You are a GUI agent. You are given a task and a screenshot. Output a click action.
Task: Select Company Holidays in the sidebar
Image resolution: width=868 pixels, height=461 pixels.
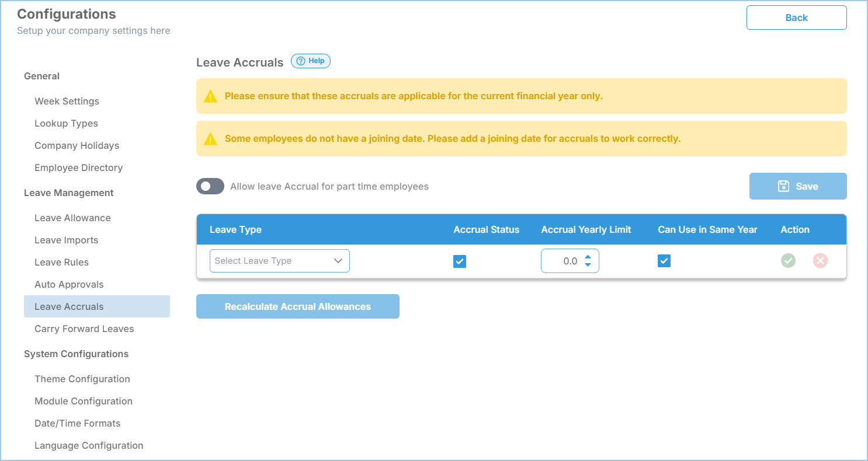pyautogui.click(x=77, y=145)
